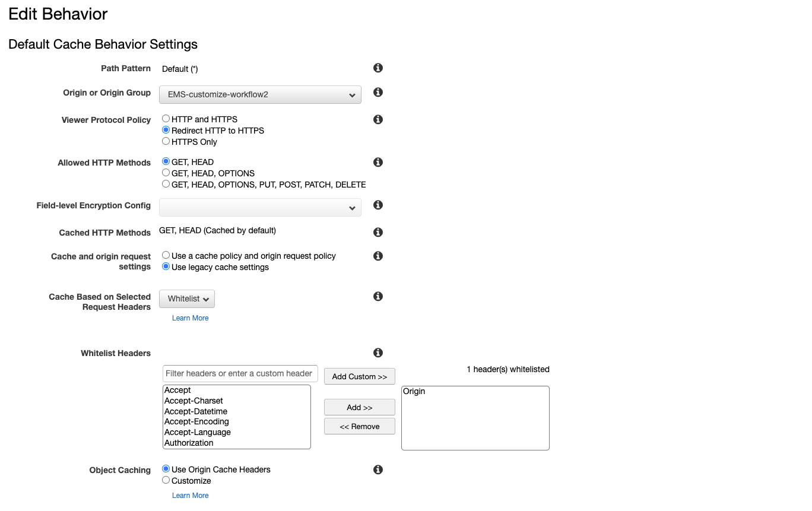The width and height of the screenshot is (812, 511).
Task: Open the Origin or Origin Group dropdown
Action: (x=260, y=94)
